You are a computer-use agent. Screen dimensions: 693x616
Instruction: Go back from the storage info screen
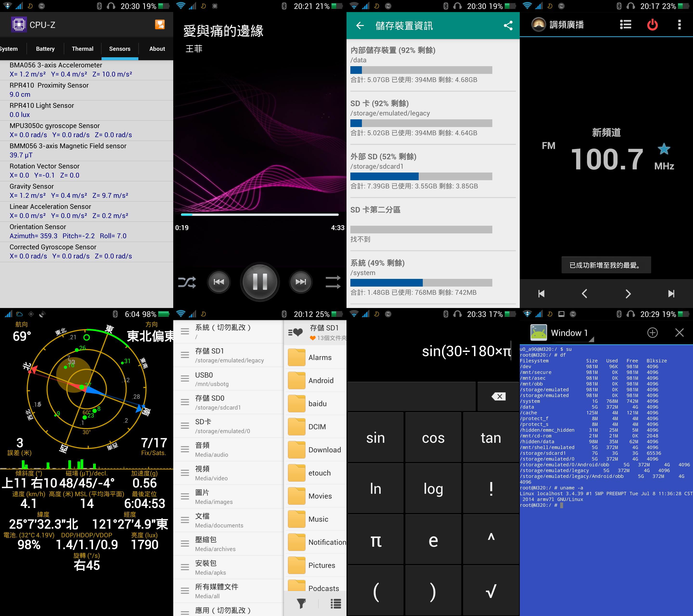360,26
